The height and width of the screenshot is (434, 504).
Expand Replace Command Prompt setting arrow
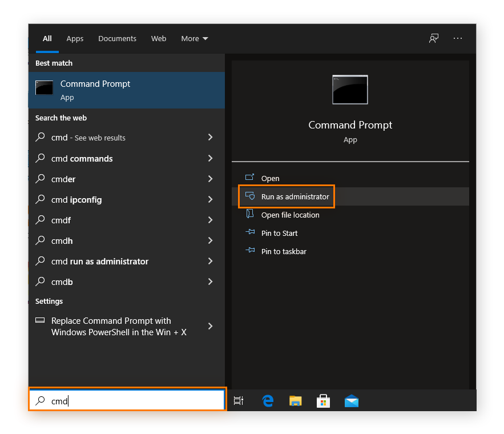coord(210,326)
